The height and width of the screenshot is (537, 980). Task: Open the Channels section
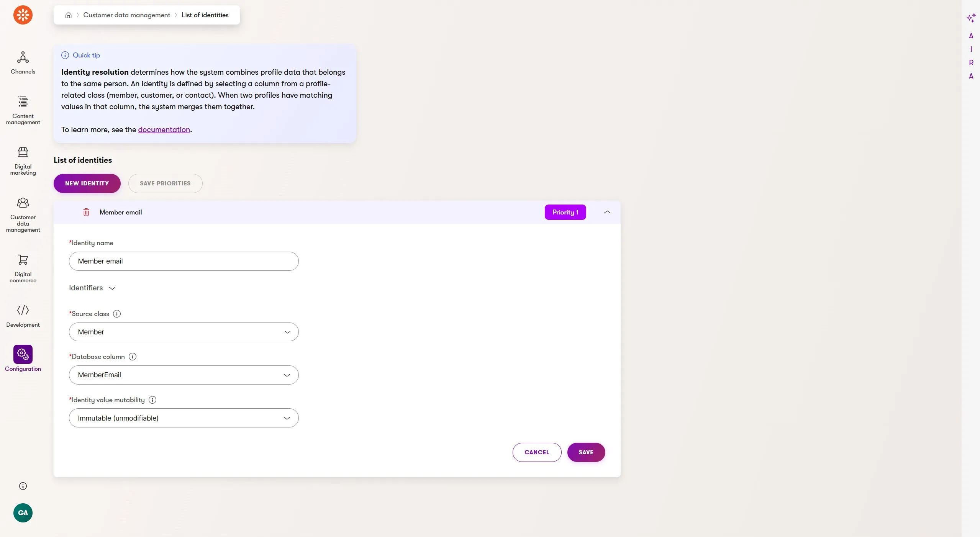(x=23, y=63)
